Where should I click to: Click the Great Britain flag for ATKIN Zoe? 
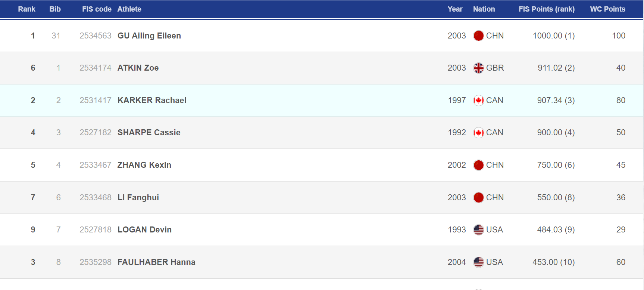tap(478, 68)
